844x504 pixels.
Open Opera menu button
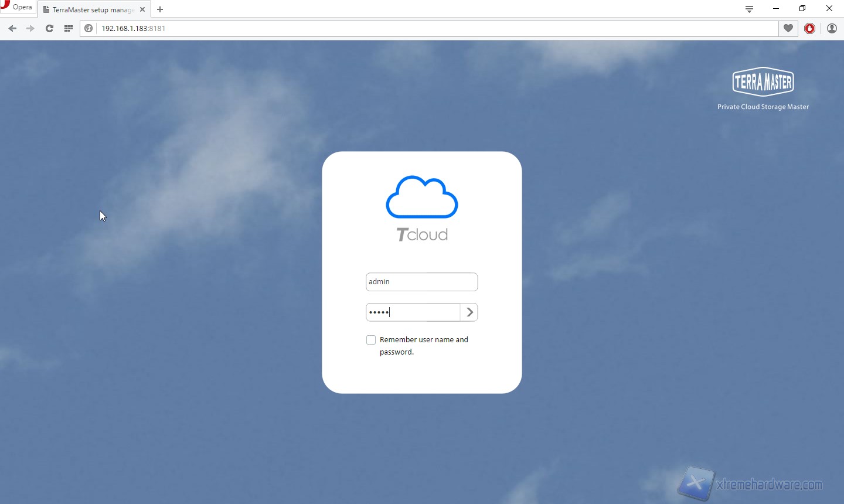[17, 7]
